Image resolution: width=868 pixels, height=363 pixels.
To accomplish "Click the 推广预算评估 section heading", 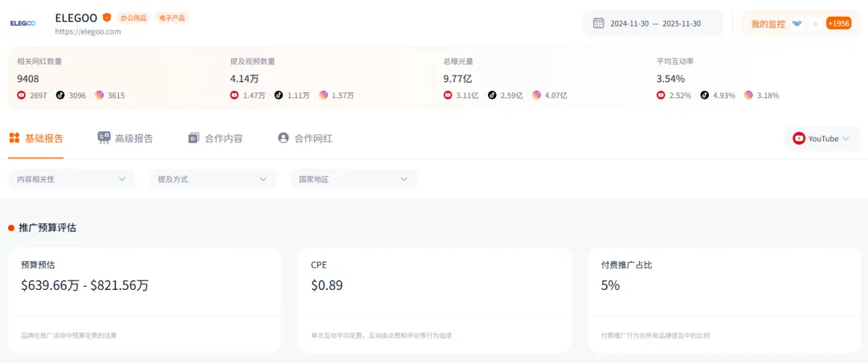I will 47,228.
